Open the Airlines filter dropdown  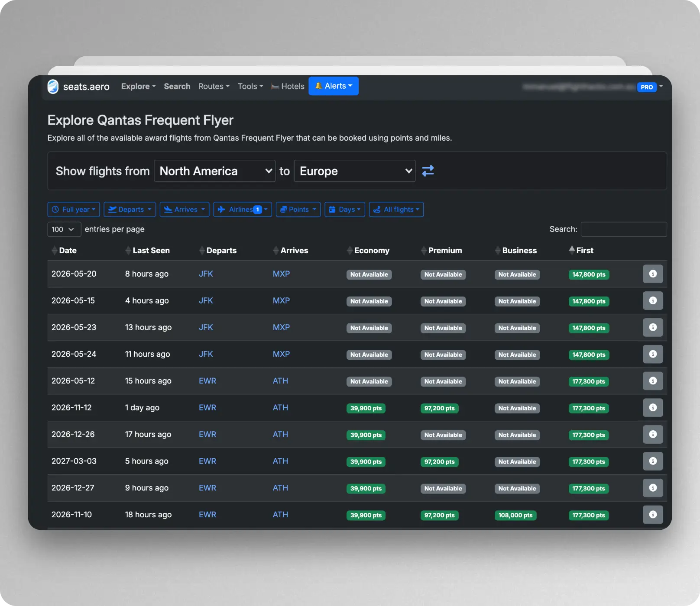pos(243,210)
